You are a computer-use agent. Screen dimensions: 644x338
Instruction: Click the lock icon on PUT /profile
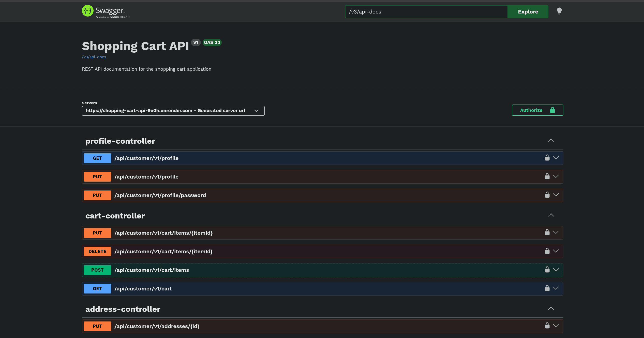click(547, 176)
